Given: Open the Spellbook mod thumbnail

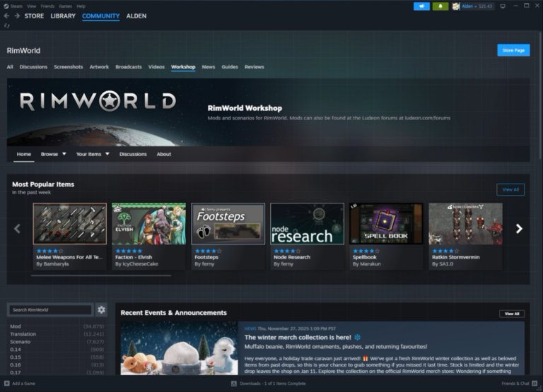Looking at the screenshot, I should (387, 223).
